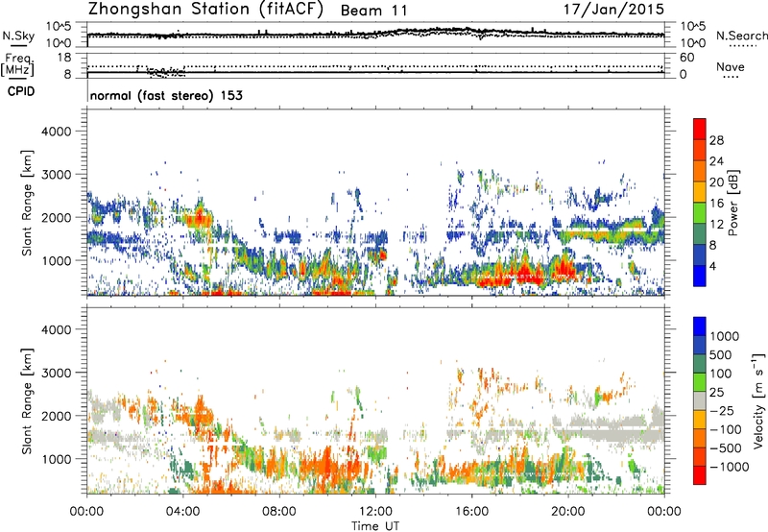
Task: Click the 'Time UT' axis title
Action: pos(375,526)
